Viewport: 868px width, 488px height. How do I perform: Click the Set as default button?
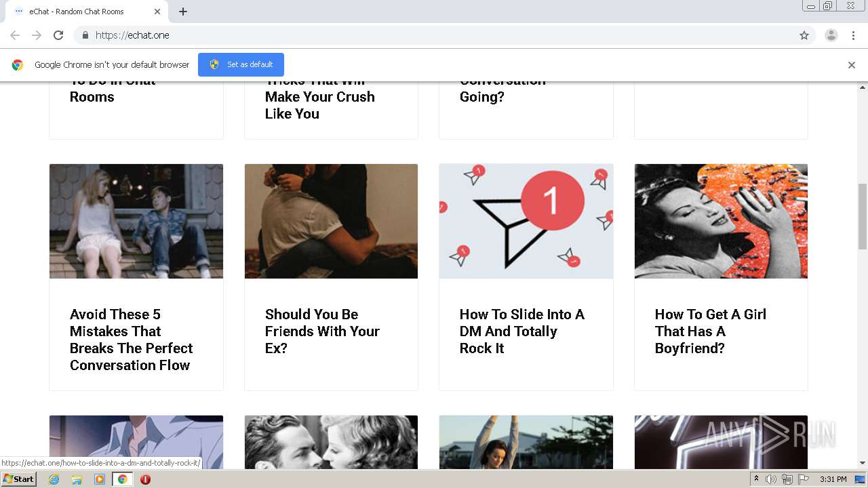(241, 65)
